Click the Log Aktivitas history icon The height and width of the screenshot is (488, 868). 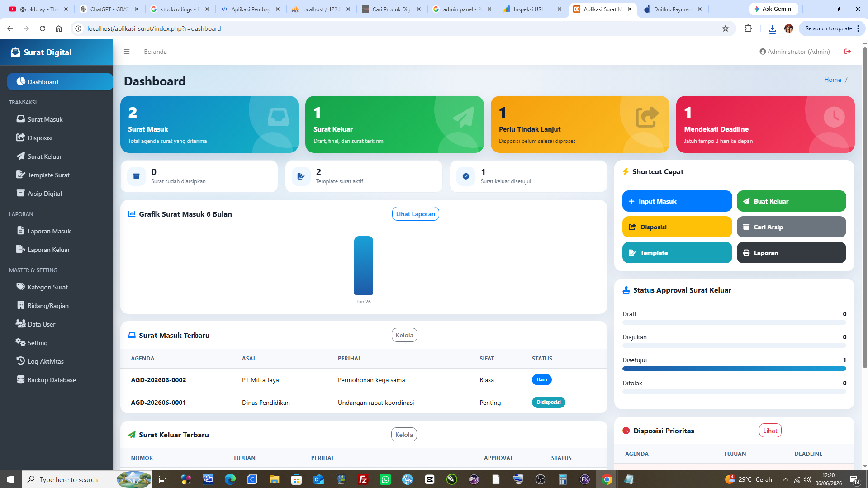pos(20,361)
